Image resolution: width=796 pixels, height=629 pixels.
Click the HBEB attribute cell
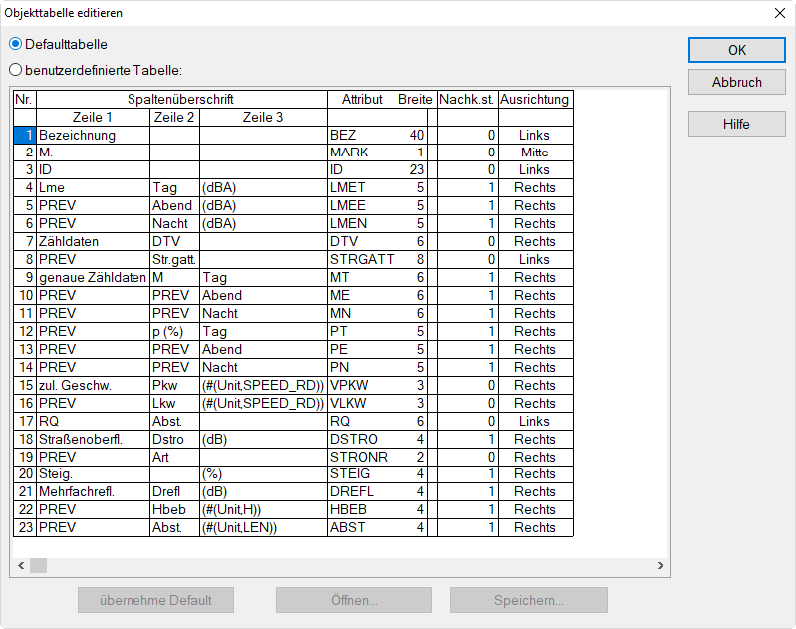tap(377, 510)
